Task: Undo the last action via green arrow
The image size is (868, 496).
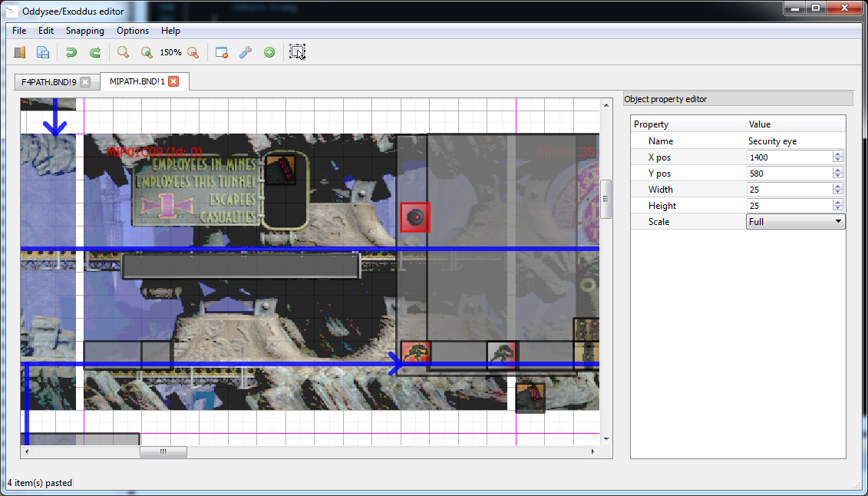Action: tap(71, 52)
